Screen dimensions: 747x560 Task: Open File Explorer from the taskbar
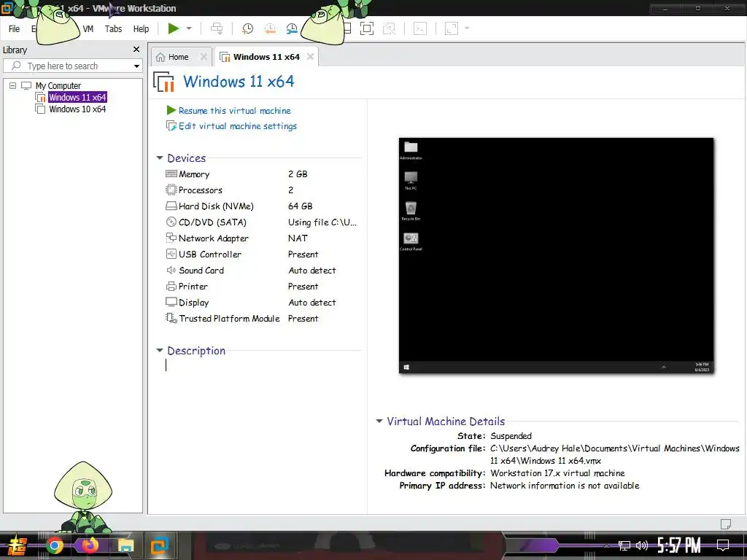click(x=125, y=545)
